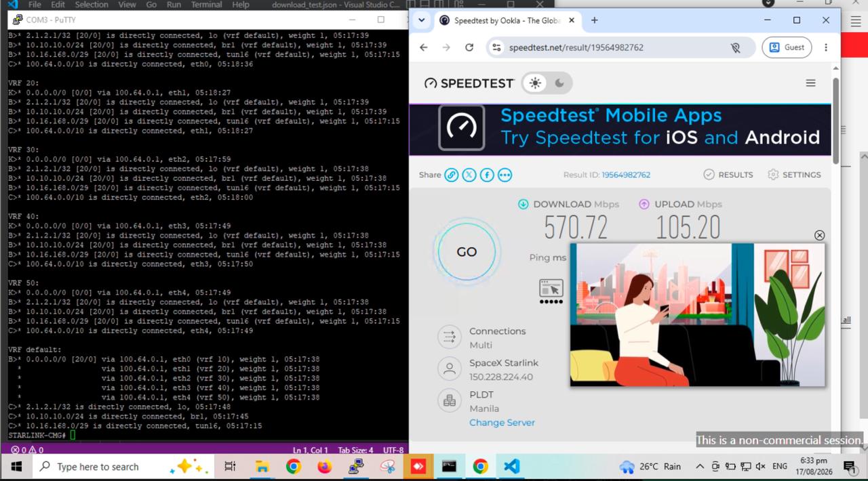Screen dimensions: 868x481
Task: Click the Change Server link
Action: click(502, 423)
